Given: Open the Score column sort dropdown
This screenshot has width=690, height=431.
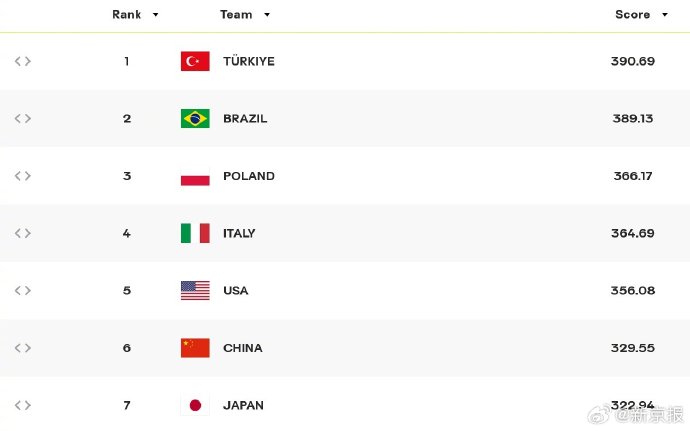Looking at the screenshot, I should tap(665, 15).
